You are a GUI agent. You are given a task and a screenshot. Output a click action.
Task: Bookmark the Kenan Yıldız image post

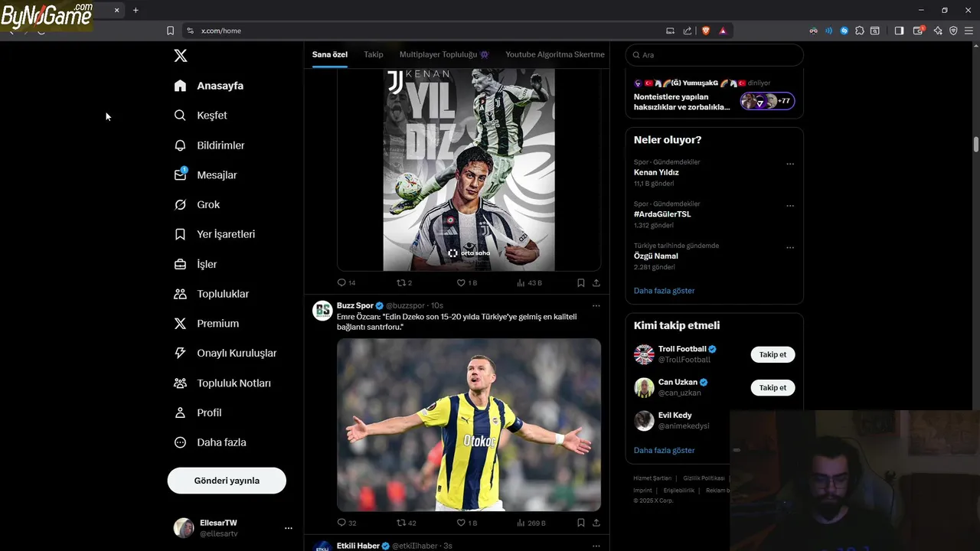point(581,283)
